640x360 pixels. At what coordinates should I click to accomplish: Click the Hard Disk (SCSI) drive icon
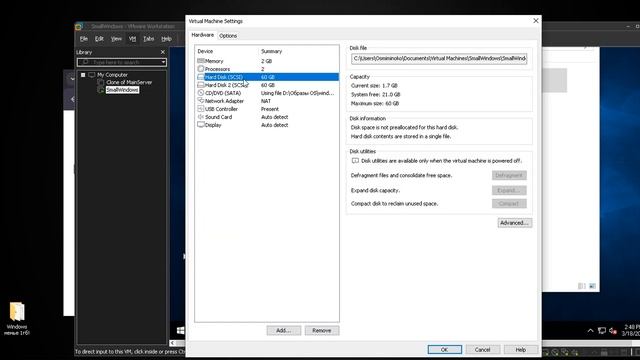(200, 77)
